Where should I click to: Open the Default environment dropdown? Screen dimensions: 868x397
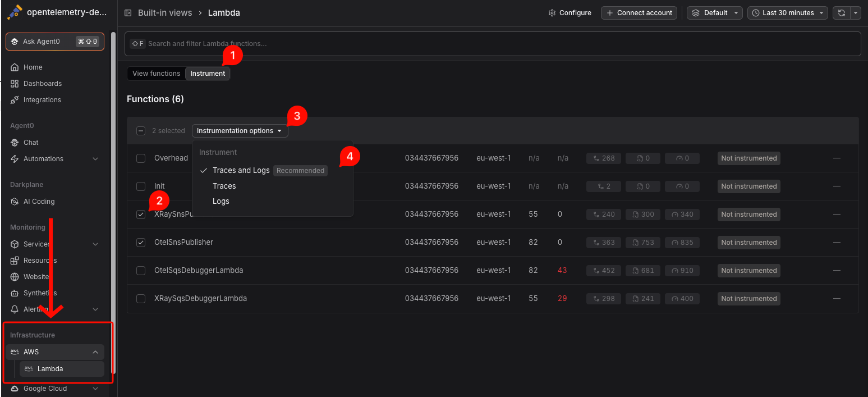point(715,13)
